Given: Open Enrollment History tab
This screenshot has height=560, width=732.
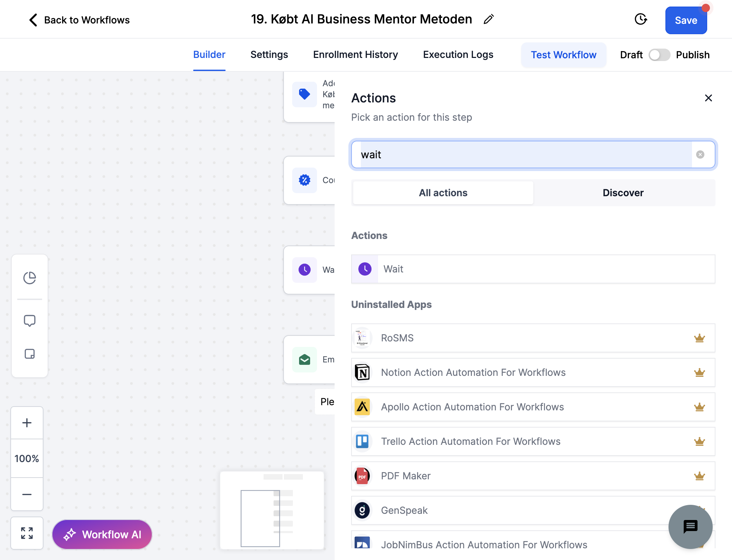Looking at the screenshot, I should 355,55.
